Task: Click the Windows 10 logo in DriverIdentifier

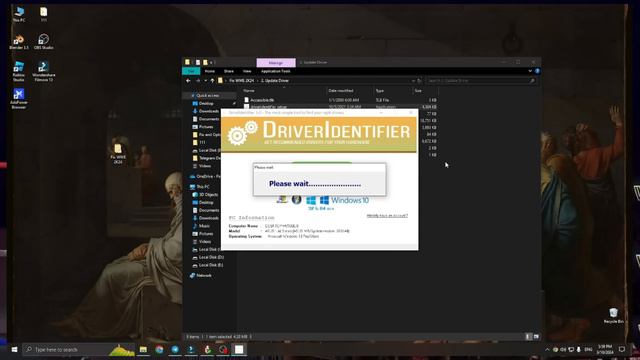Action: (x=344, y=200)
